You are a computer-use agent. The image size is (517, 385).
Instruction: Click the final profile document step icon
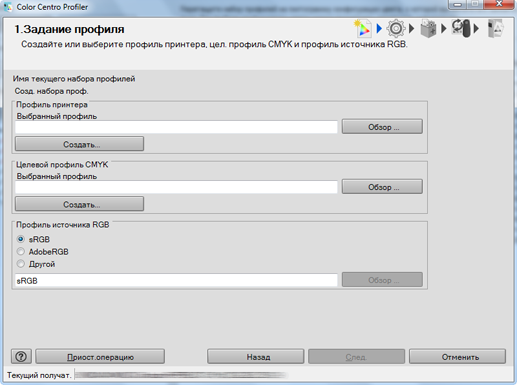pyautogui.click(x=495, y=29)
